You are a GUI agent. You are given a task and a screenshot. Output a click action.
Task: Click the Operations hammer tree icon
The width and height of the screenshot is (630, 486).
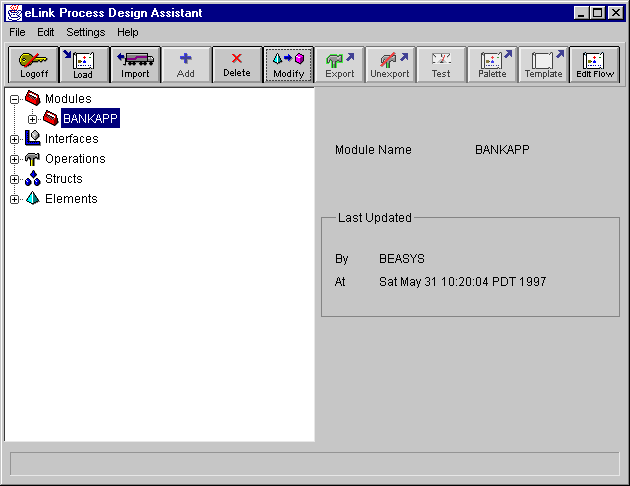pyautogui.click(x=33, y=158)
